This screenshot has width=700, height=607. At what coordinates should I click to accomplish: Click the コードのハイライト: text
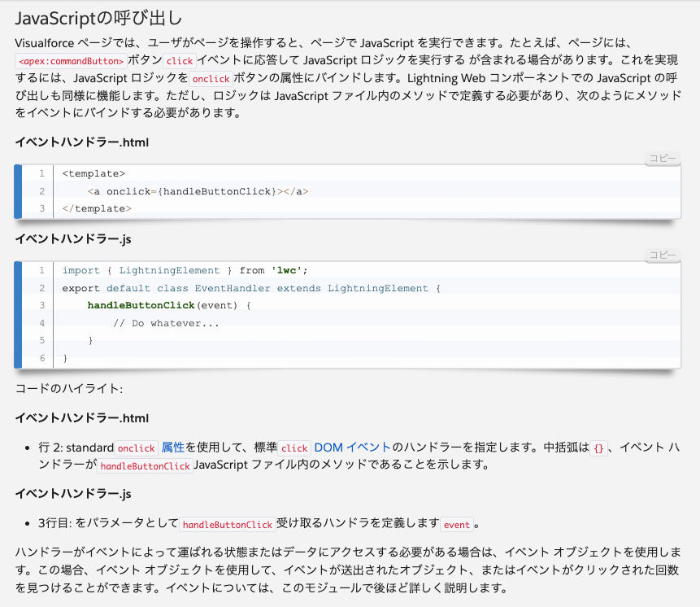click(x=69, y=389)
